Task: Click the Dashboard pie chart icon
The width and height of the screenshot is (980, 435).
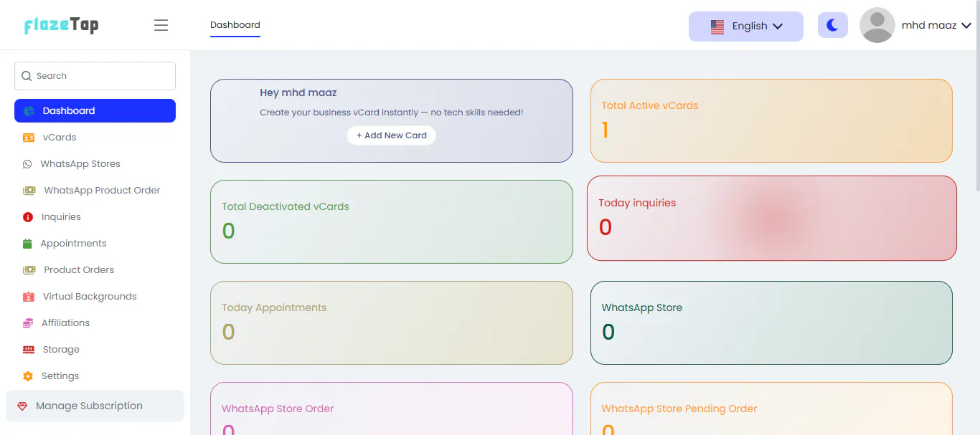Action: pyautogui.click(x=29, y=111)
